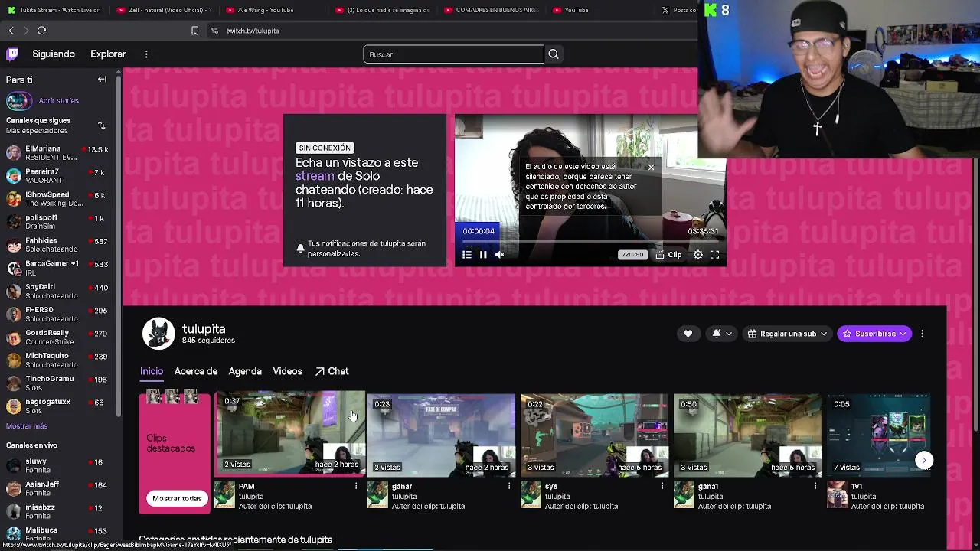Click Suscribirse dropdown button

tap(874, 334)
